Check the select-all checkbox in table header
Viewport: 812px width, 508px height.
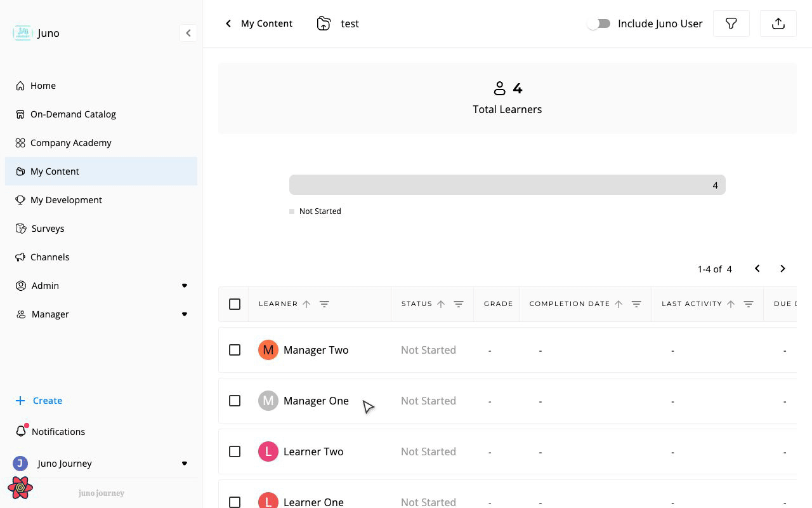(235, 304)
